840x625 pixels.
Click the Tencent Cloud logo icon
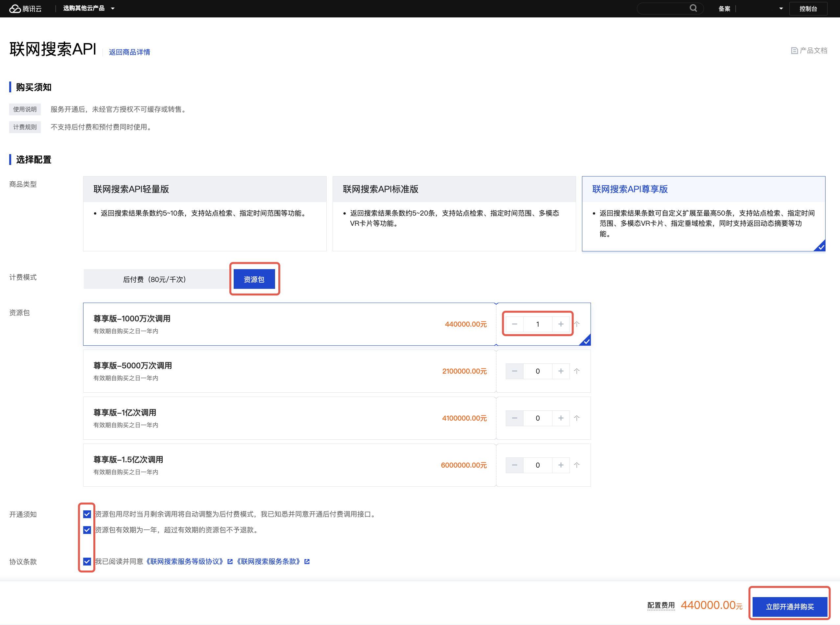tap(15, 8)
